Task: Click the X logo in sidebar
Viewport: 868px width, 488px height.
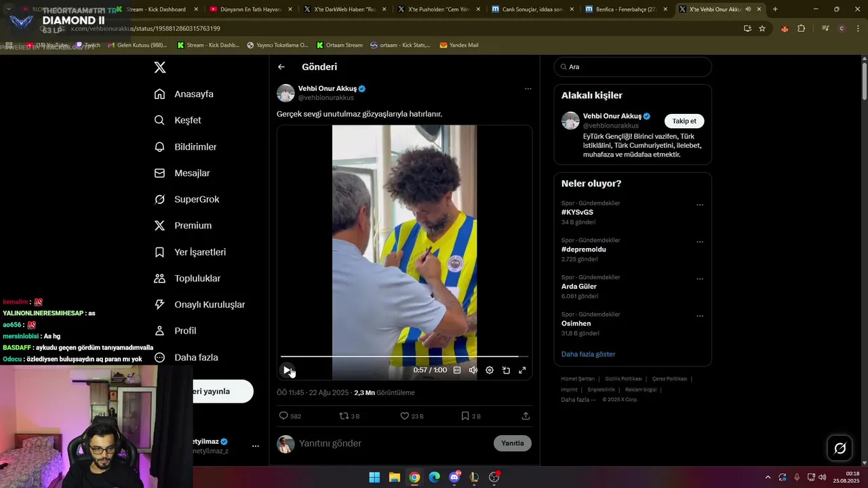Action: (x=160, y=67)
